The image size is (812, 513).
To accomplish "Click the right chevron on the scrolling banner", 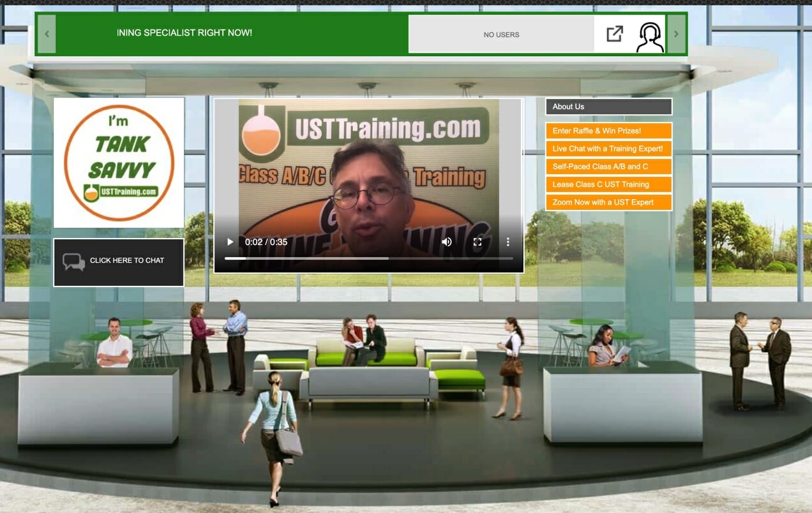I will click(x=676, y=34).
